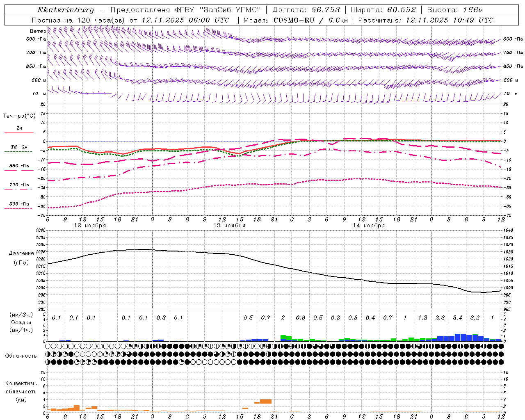Click the "3.4" precipitation amount
The width and height of the screenshot is (525, 420).
(457, 317)
